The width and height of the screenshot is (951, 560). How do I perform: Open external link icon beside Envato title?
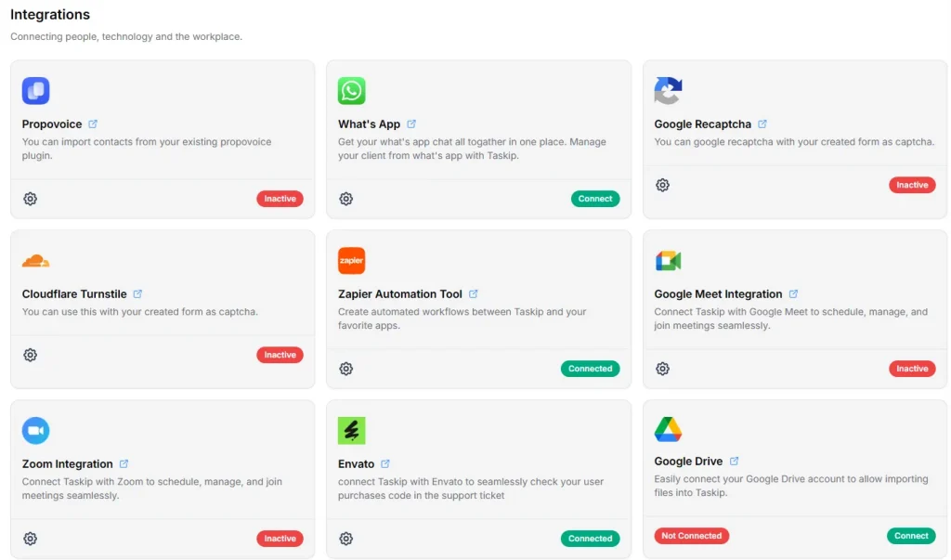385,463
